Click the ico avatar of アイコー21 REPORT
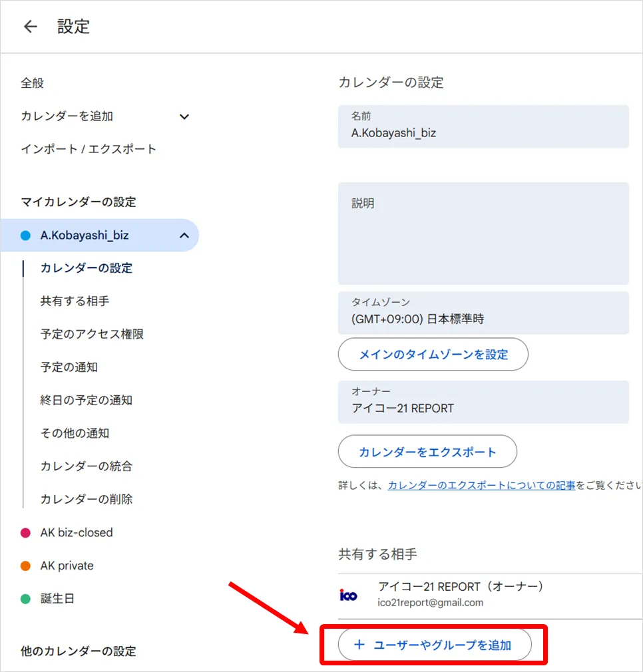Screen dimensions: 643x672 click(348, 595)
